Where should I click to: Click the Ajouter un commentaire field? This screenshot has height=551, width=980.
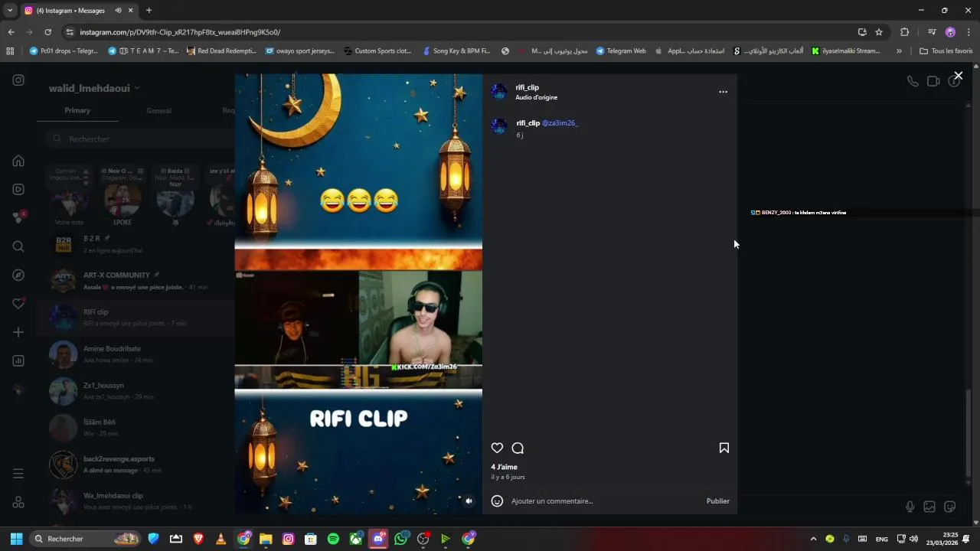click(605, 501)
